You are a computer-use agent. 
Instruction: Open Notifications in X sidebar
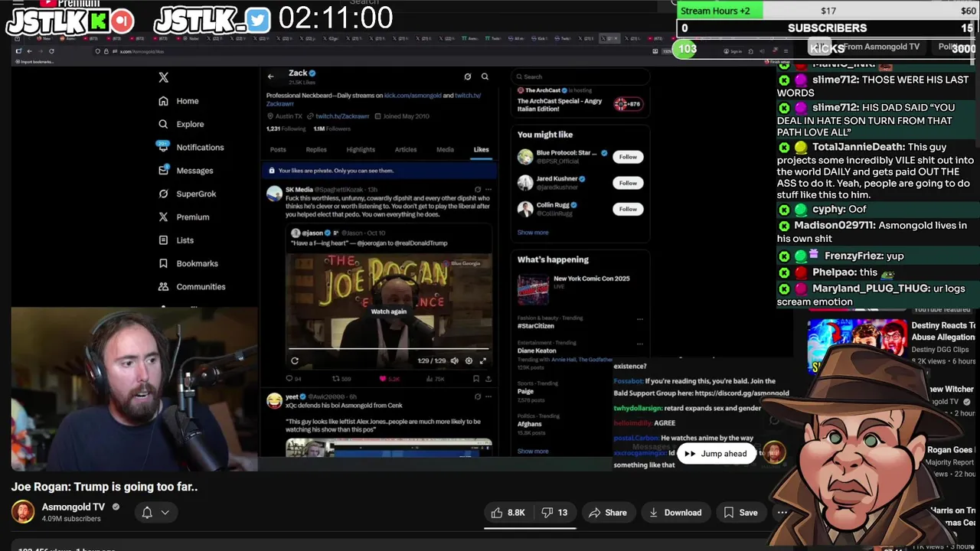[191, 147]
